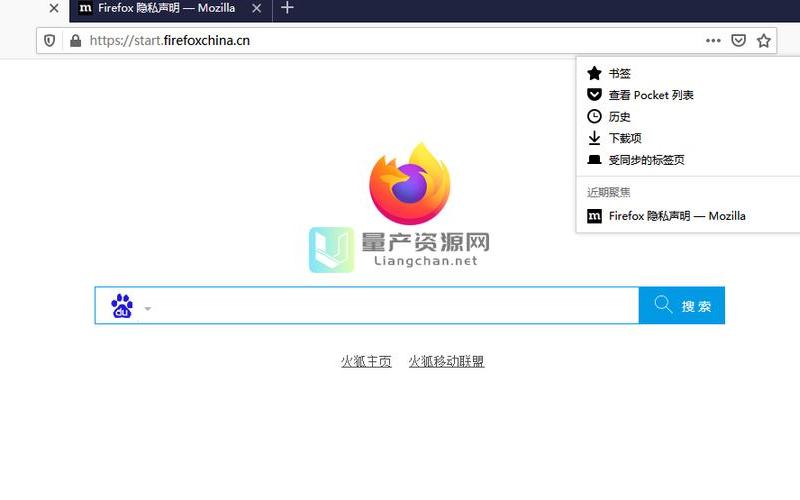The image size is (800, 500).
Task: Click the Mozilla favicon on the open tab
Action: tap(86, 8)
